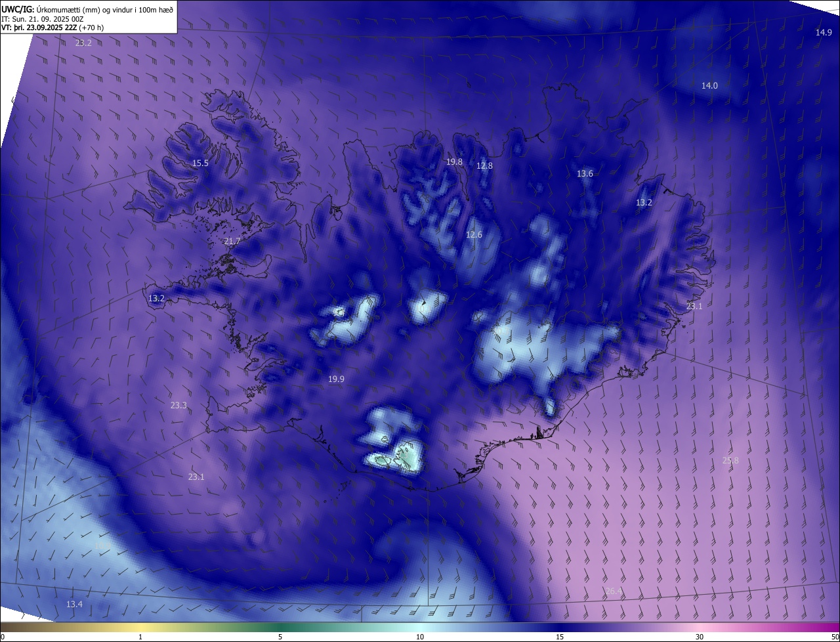Click the 23.1 label below 23.3
840x642 pixels.
pos(196,477)
